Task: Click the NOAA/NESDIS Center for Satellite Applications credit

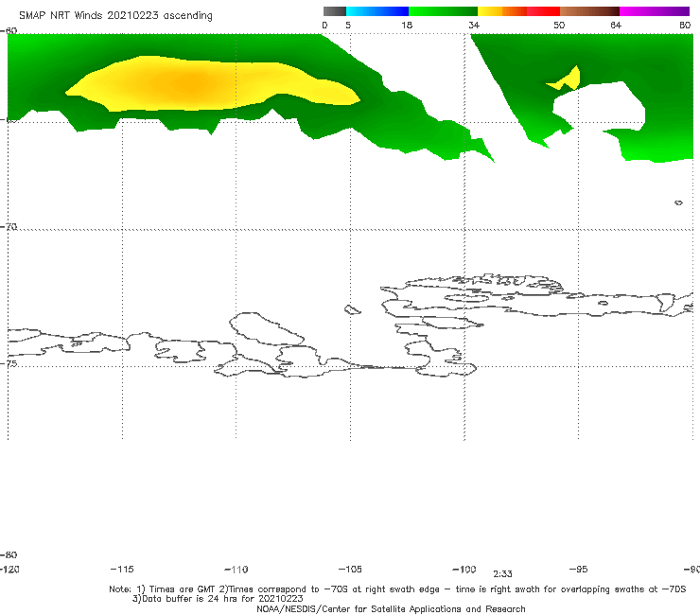Action: [x=391, y=608]
